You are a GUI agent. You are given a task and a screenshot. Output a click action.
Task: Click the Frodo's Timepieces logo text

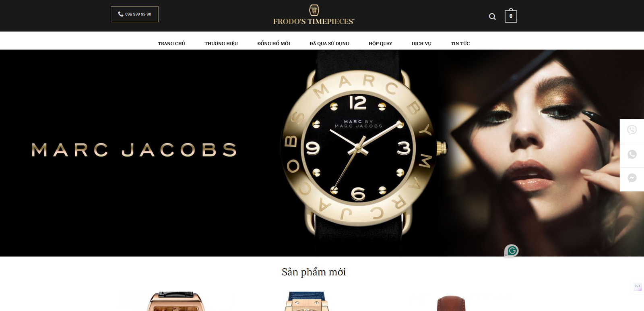(314, 22)
